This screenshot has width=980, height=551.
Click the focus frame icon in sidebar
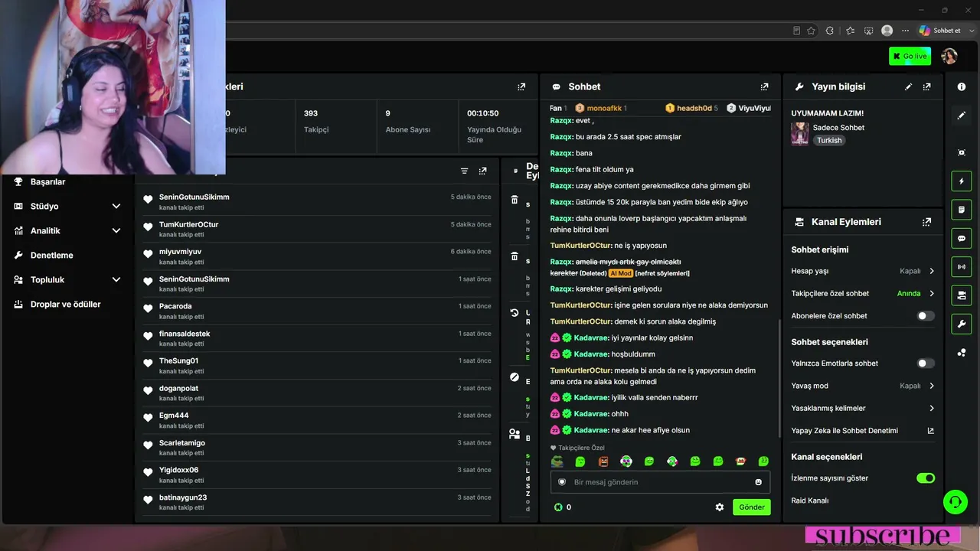pos(962,152)
